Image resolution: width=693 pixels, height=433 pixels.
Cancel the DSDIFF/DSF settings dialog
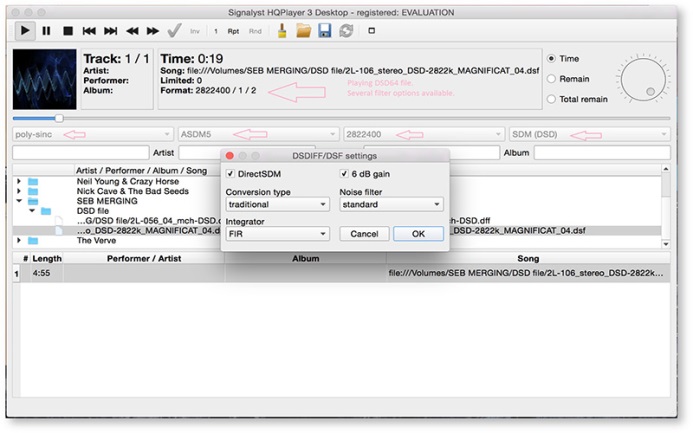point(364,234)
